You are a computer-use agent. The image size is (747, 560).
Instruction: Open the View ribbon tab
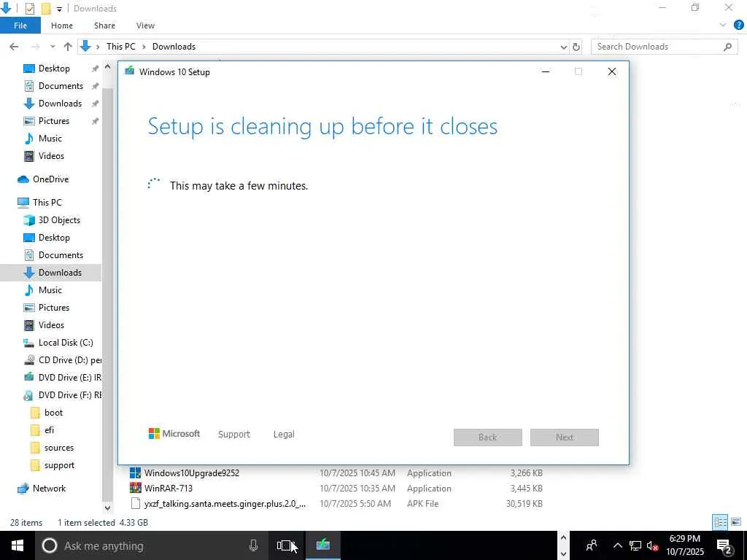pos(145,26)
